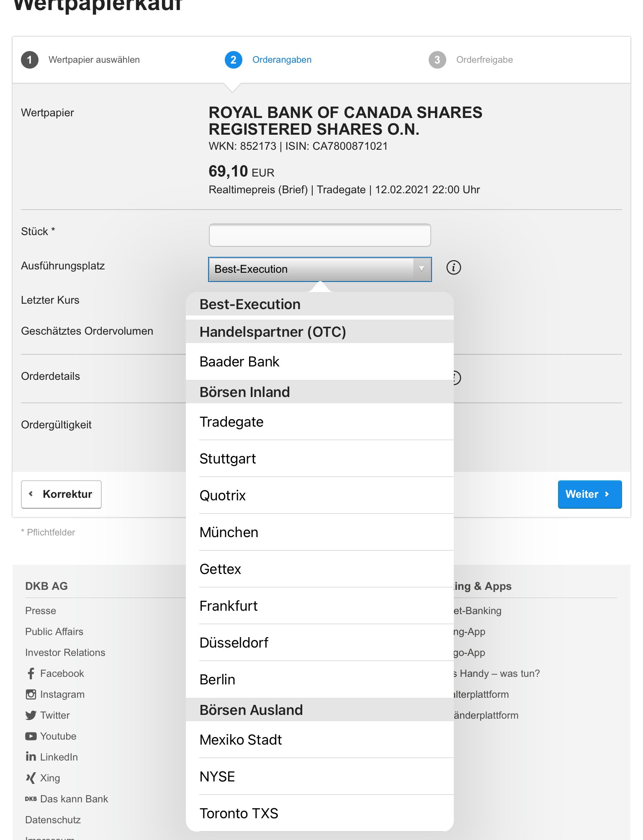Open the Orderangaben step
This screenshot has width=643, height=840.
pos(281,60)
